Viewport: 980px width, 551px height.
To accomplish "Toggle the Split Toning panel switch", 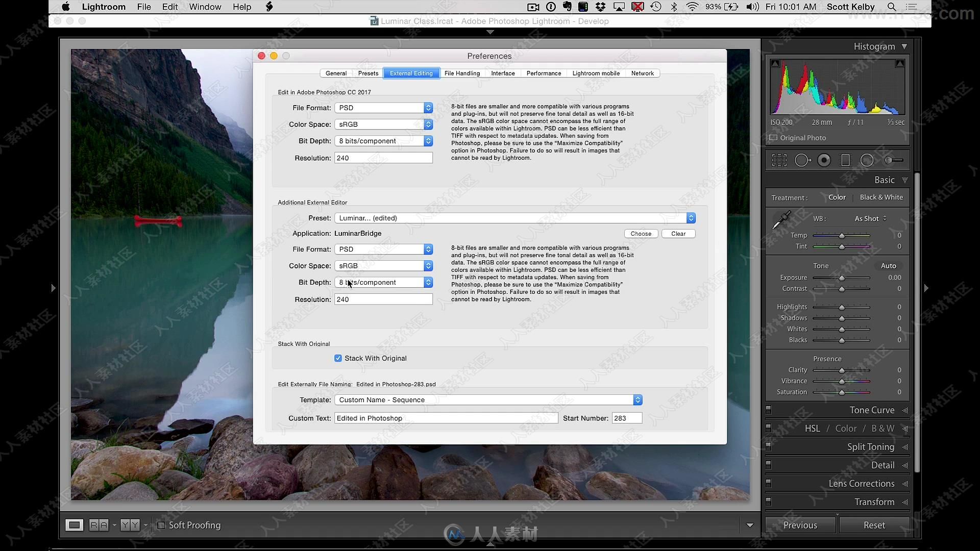I will click(768, 446).
